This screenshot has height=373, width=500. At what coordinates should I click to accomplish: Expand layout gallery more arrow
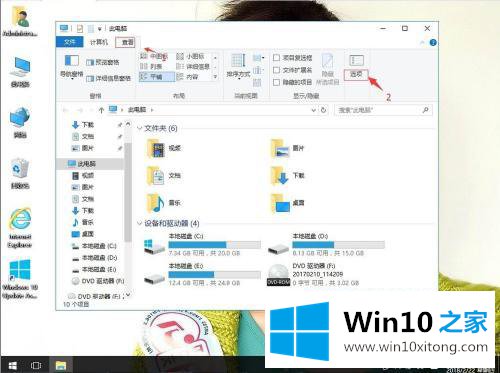tap(215, 77)
